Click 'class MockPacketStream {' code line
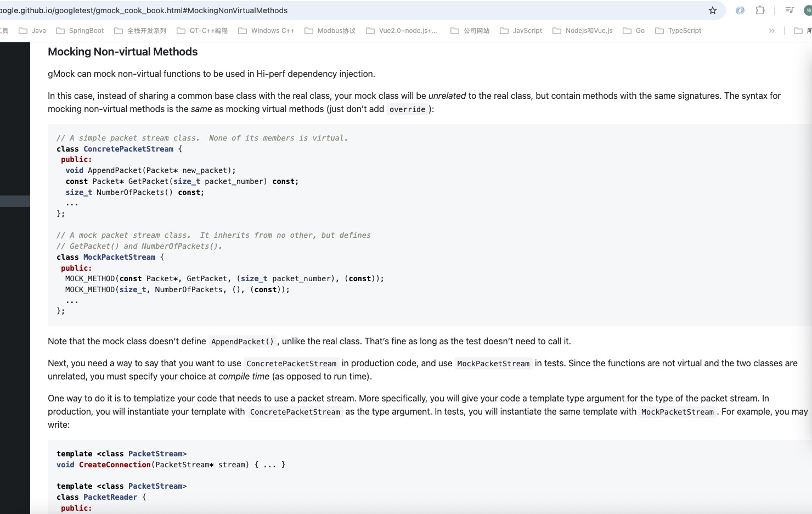Viewport: 812px width, 514px height. tap(110, 257)
